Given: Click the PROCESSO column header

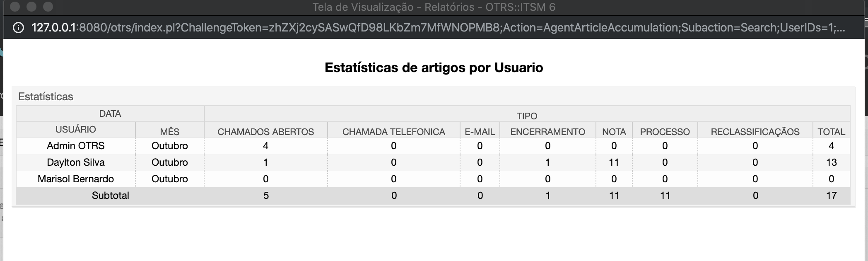Looking at the screenshot, I should click(x=665, y=131).
